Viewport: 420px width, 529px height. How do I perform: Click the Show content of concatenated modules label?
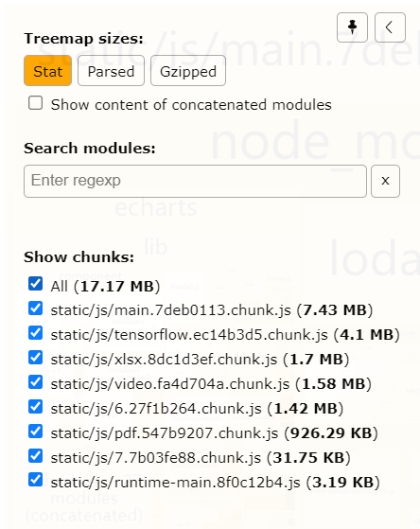tap(191, 105)
